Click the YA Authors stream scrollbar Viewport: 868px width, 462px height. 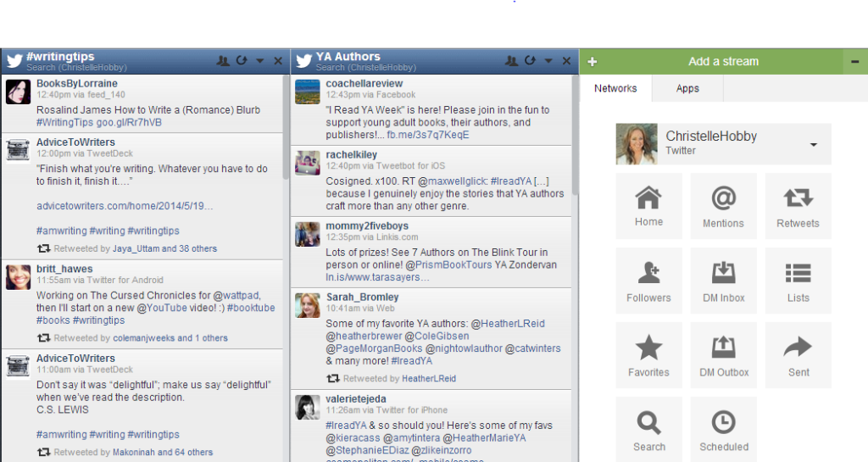coord(576,136)
